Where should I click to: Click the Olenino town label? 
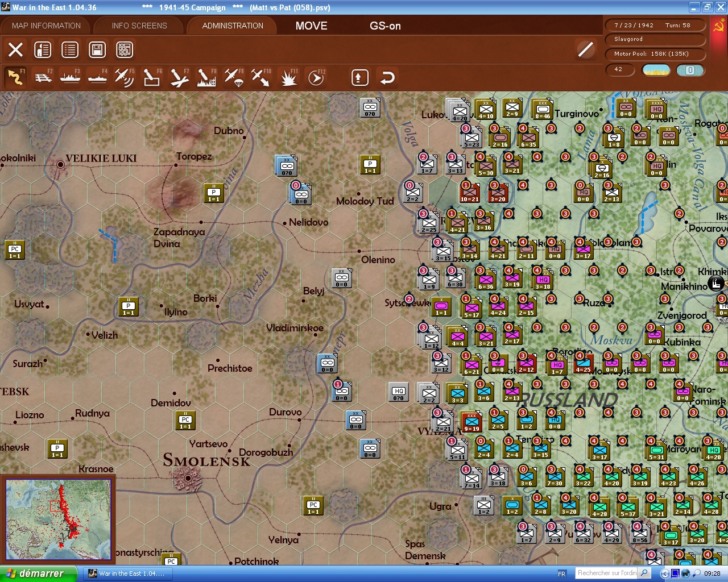click(x=378, y=260)
